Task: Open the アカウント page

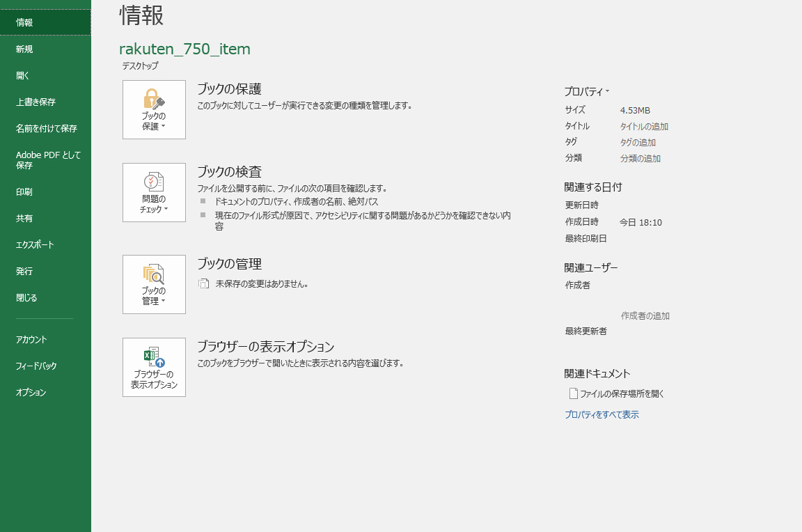Action: [x=45, y=340]
